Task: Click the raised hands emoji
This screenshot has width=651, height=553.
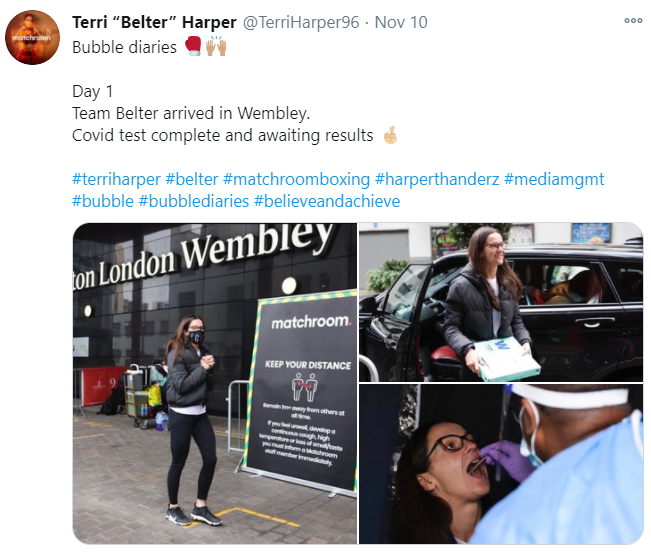Action: coord(216,46)
